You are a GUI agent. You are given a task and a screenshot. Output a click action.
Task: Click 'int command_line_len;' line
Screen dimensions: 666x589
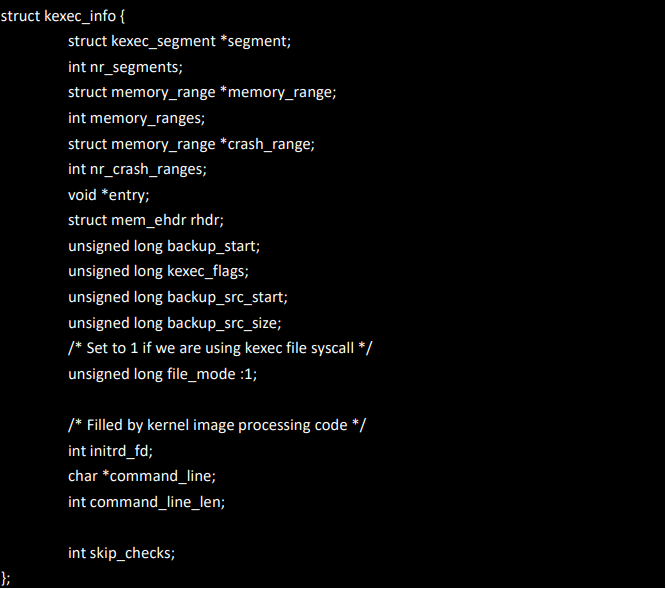tap(147, 502)
